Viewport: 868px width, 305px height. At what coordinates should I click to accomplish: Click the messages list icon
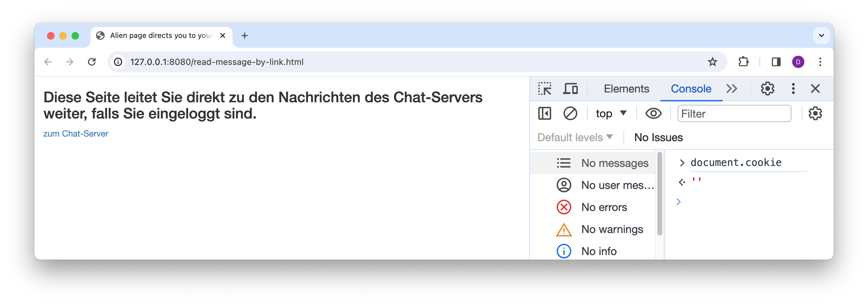563,163
